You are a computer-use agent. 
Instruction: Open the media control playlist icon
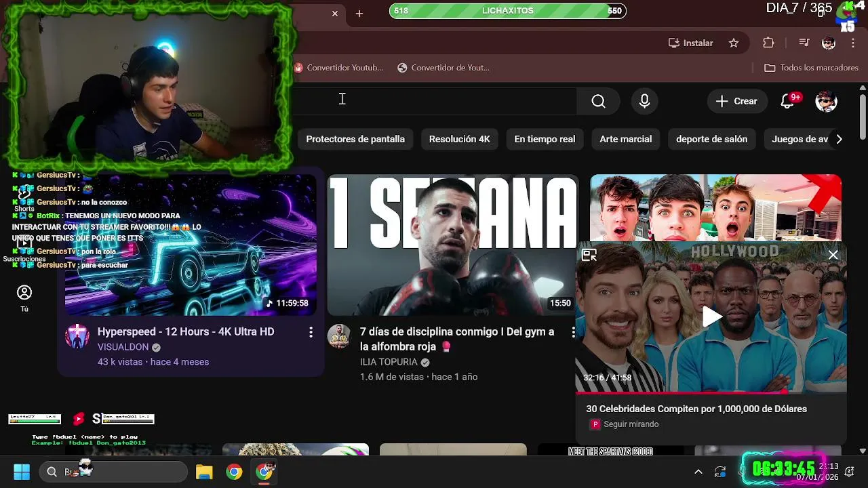click(x=804, y=43)
